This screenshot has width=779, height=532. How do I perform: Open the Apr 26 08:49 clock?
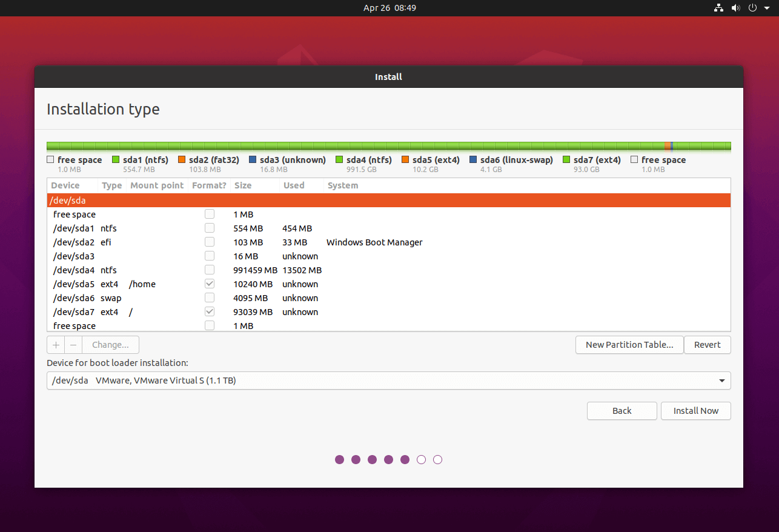[x=389, y=8]
